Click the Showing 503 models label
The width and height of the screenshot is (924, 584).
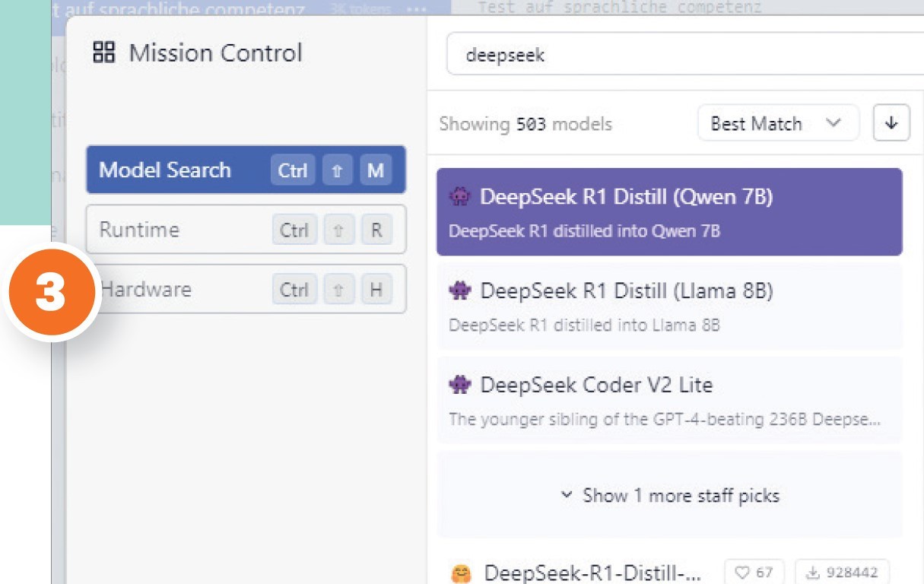(x=526, y=124)
